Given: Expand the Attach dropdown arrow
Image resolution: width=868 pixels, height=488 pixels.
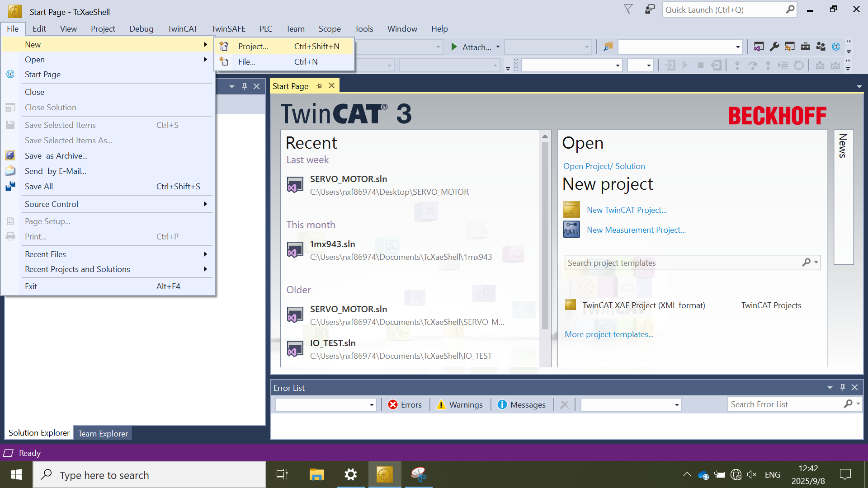Looking at the screenshot, I should pyautogui.click(x=498, y=47).
